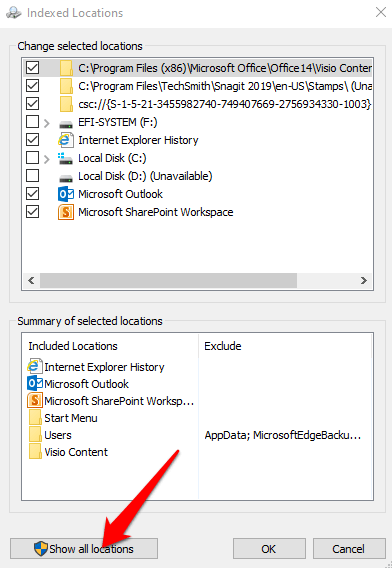The width and height of the screenshot is (392, 568).
Task: Select the TechSmith Snagit 2019 path text
Action: (x=225, y=86)
